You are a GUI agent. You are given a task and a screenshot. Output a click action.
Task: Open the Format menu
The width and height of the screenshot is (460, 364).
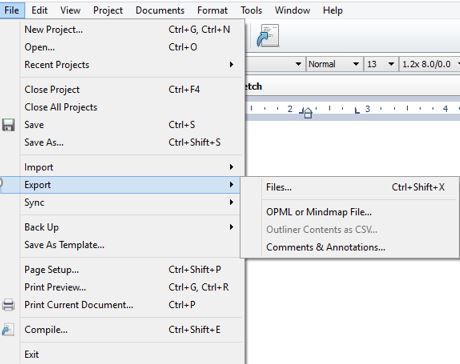click(212, 10)
